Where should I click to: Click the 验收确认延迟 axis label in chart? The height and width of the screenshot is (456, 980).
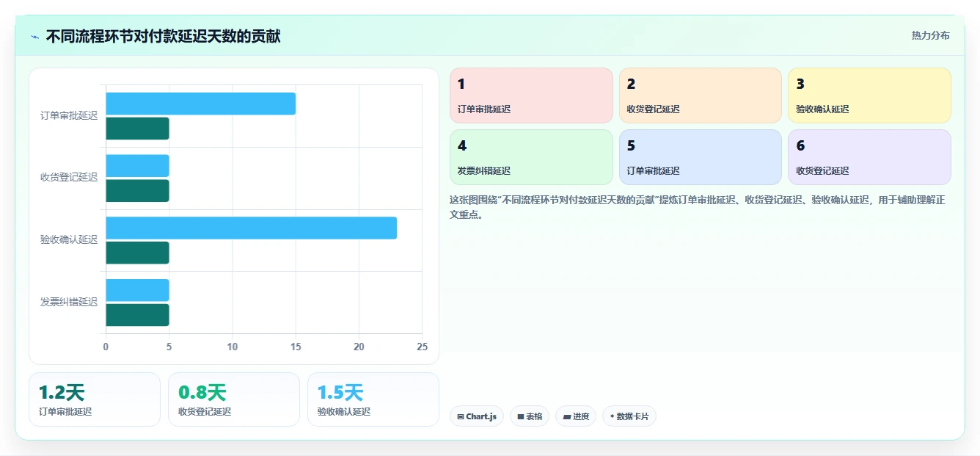pos(69,239)
